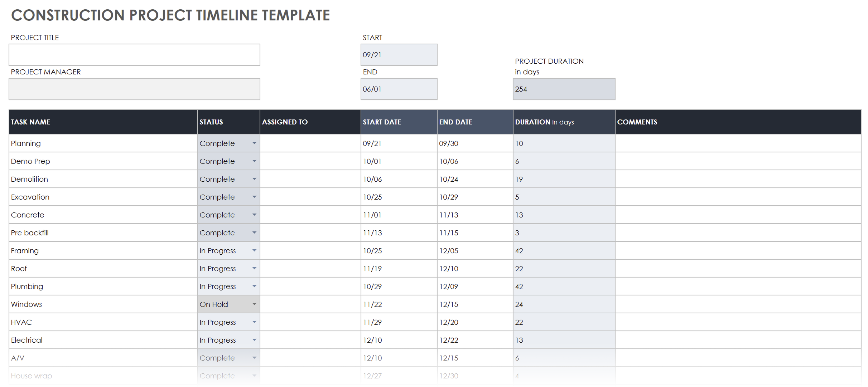This screenshot has width=868, height=387.
Task: Expand status dropdown for Demo Prep
Action: pos(254,161)
